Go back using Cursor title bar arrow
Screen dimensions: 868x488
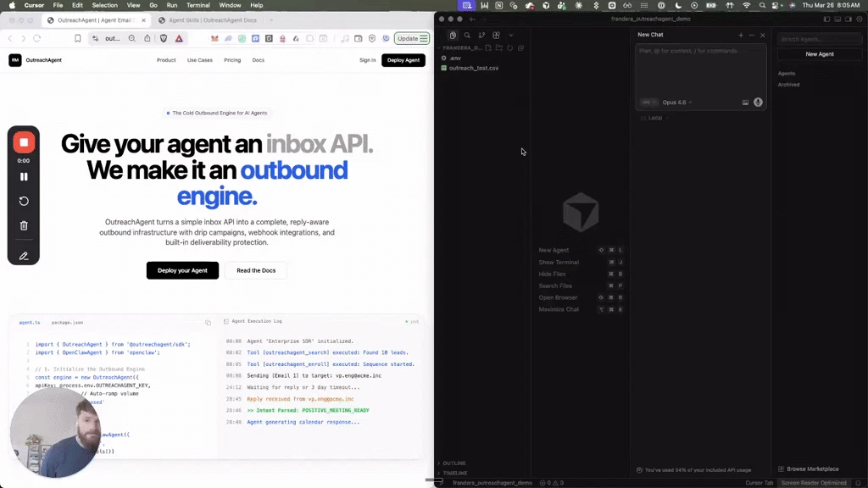point(472,19)
